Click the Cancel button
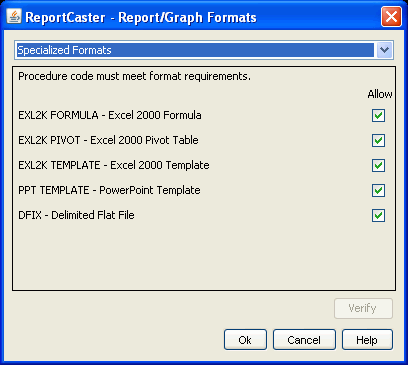408x365 pixels. (304, 340)
